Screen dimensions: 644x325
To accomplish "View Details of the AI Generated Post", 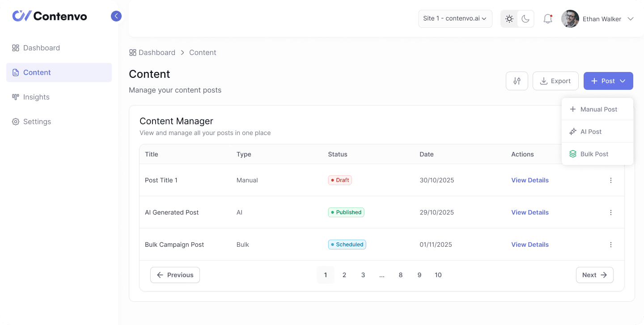I will (530, 212).
